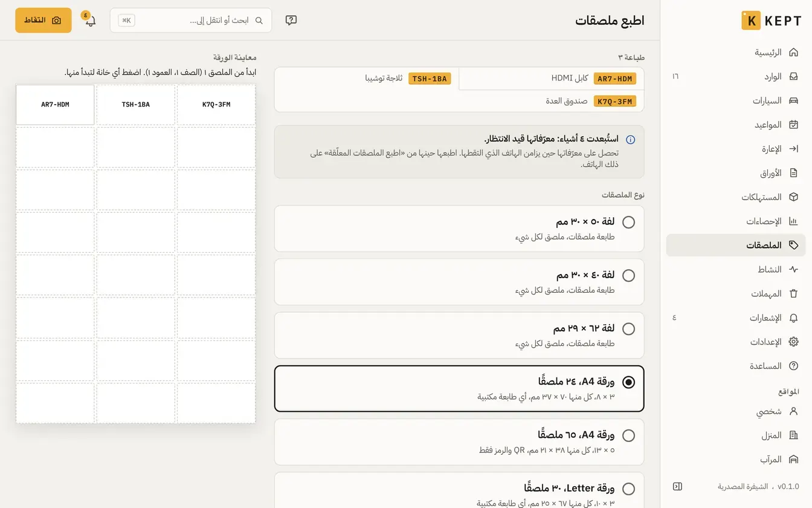The width and height of the screenshot is (812, 508).
Task: Click the KEPT logo
Action: pyautogui.click(x=771, y=20)
